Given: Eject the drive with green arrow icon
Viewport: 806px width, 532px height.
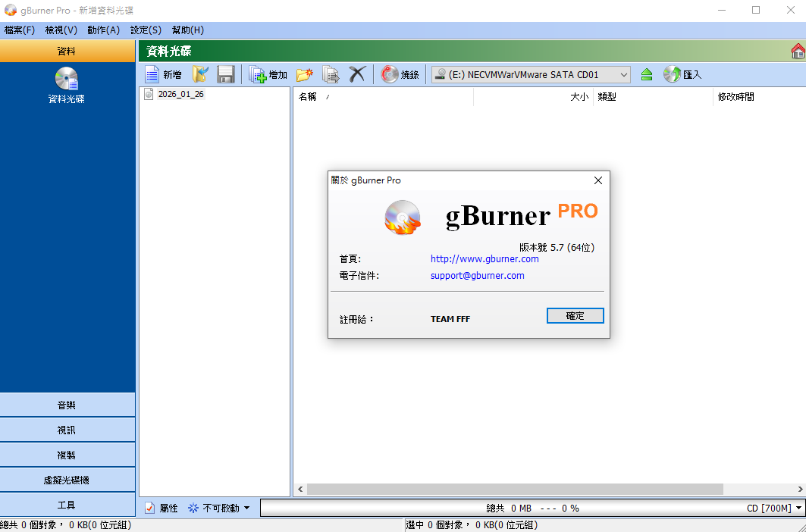Looking at the screenshot, I should [x=647, y=75].
